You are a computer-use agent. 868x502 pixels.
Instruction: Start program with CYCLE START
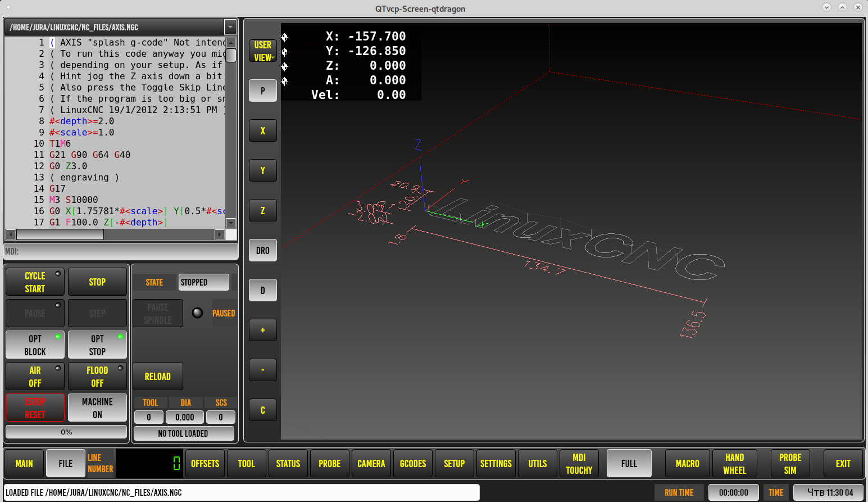pyautogui.click(x=35, y=282)
